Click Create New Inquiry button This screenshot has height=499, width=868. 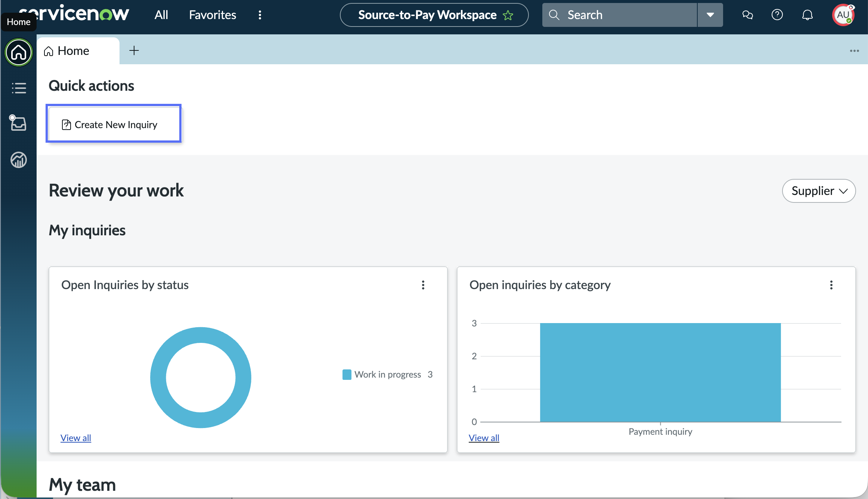click(x=114, y=124)
